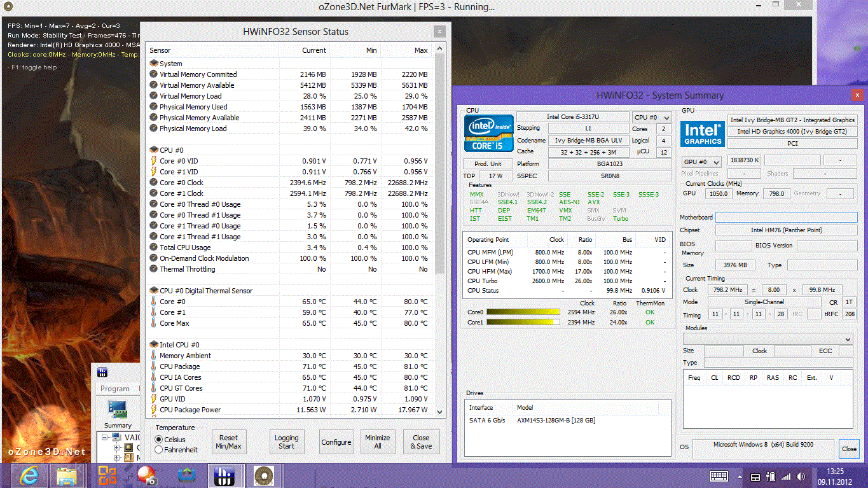Click the Core #0 VID voltage icon
The width and height of the screenshot is (868, 488).
click(154, 161)
